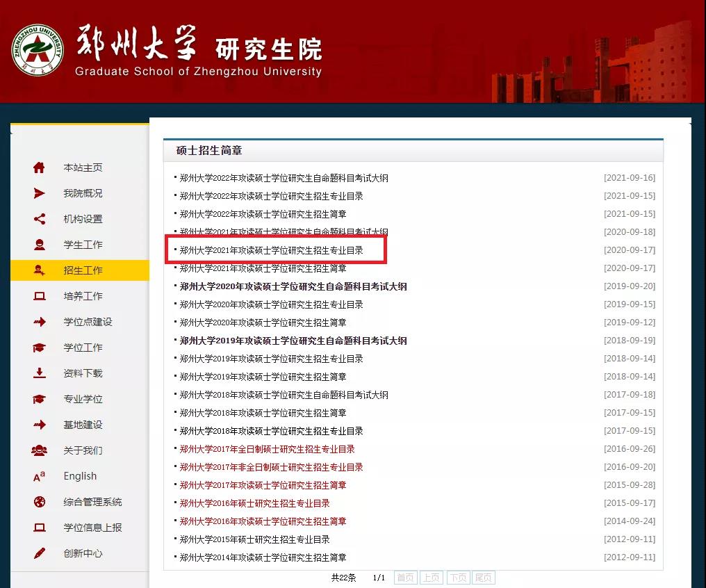Image resolution: width=706 pixels, height=588 pixels.
Task: Open 郑州大学2022年攻读硕士学位研究生招生简章 link
Action: [263, 214]
